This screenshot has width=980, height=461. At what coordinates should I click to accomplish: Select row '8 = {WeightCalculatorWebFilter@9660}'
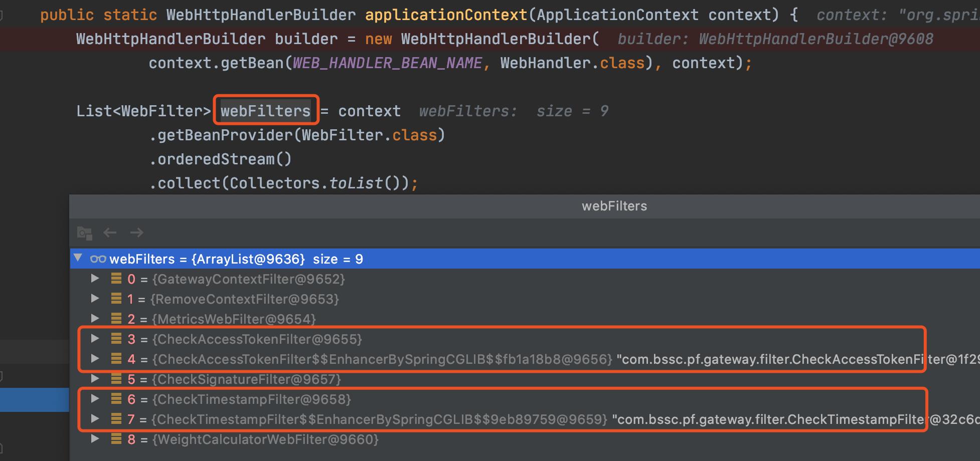pos(525,439)
